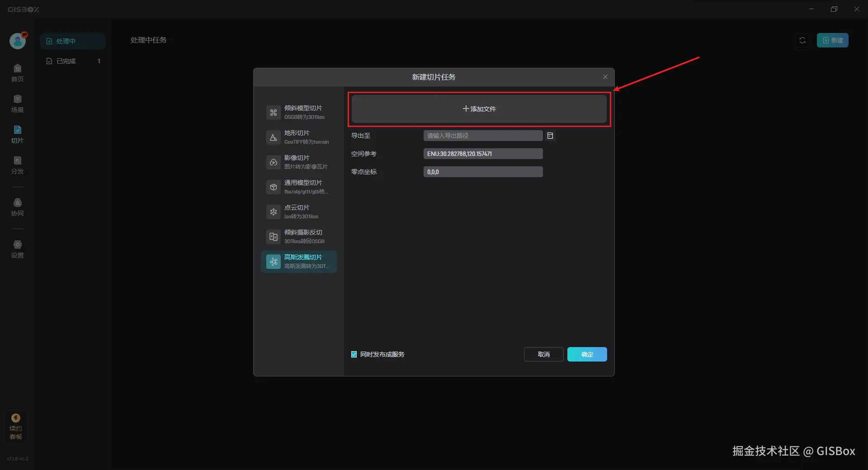Focus the 空间参考 spatial reference field
This screenshot has width=868, height=470.
[x=483, y=154]
